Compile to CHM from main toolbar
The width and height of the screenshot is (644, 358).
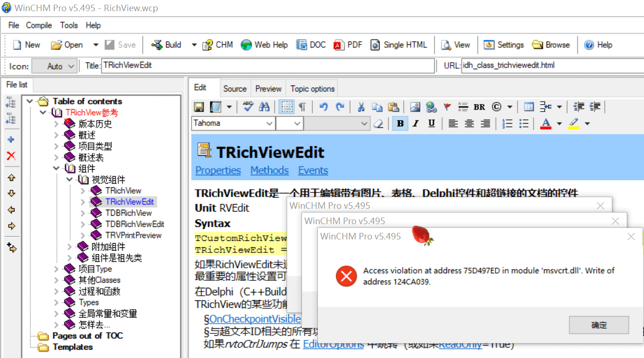coord(217,45)
